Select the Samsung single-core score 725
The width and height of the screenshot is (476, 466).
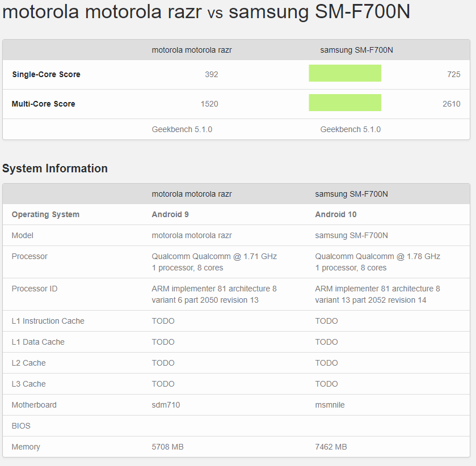click(453, 74)
